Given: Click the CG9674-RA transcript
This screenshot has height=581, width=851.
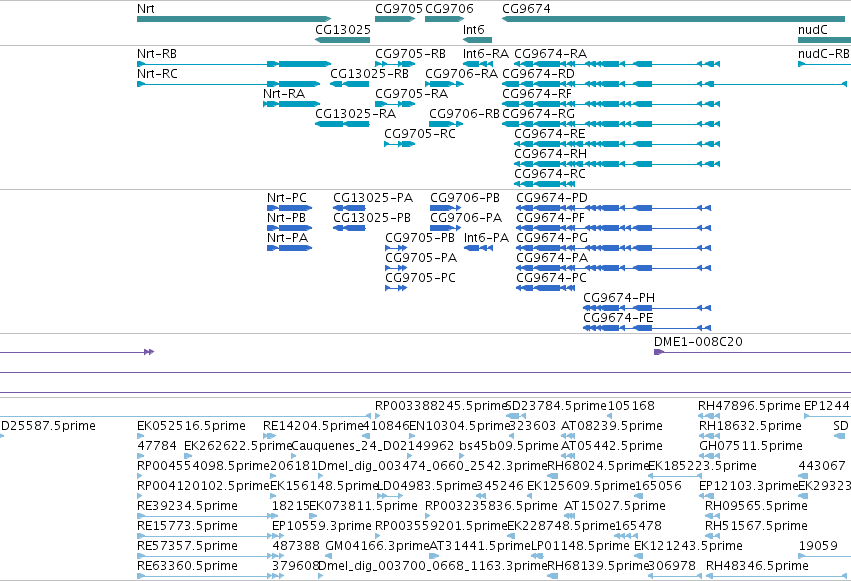Looking at the screenshot, I should pyautogui.click(x=617, y=64).
